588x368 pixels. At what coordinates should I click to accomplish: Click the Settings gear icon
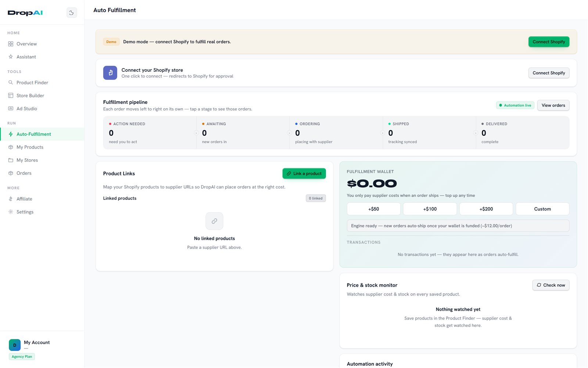tap(11, 212)
